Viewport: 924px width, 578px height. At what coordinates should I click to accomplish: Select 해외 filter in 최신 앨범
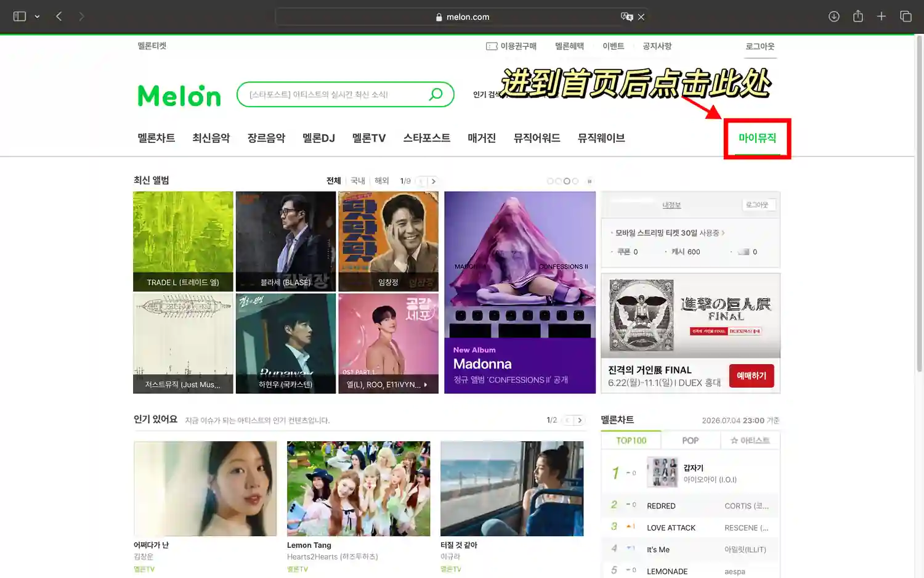(382, 181)
